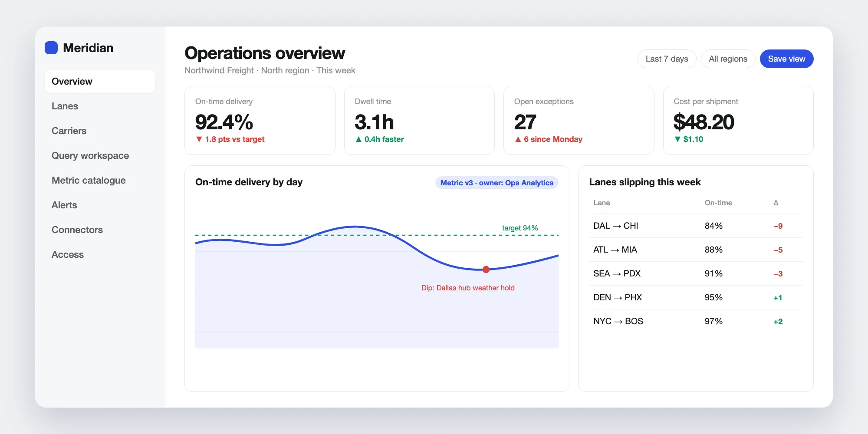The image size is (868, 434).
Task: Select the DAL → CHI lane row
Action: click(x=695, y=226)
